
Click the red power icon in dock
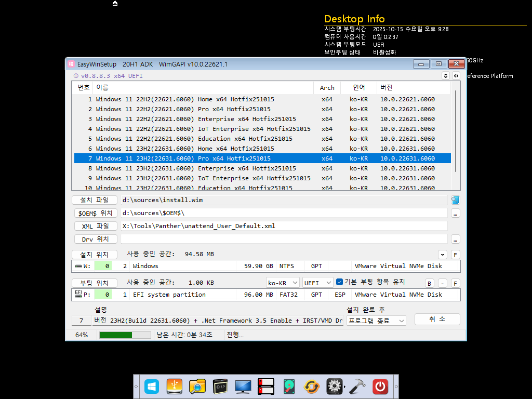(x=380, y=387)
